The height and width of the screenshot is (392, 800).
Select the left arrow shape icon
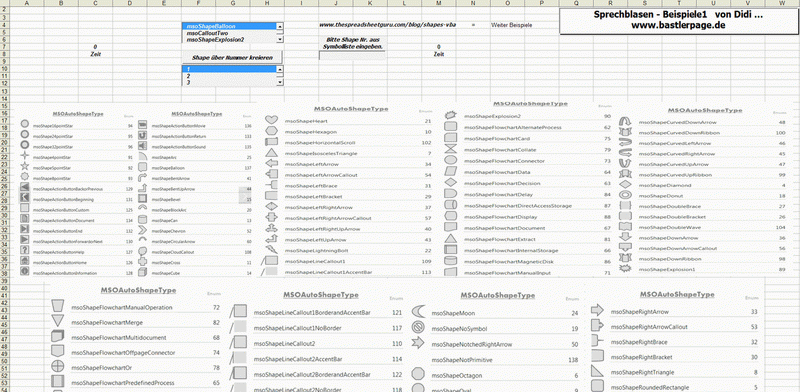[271, 163]
